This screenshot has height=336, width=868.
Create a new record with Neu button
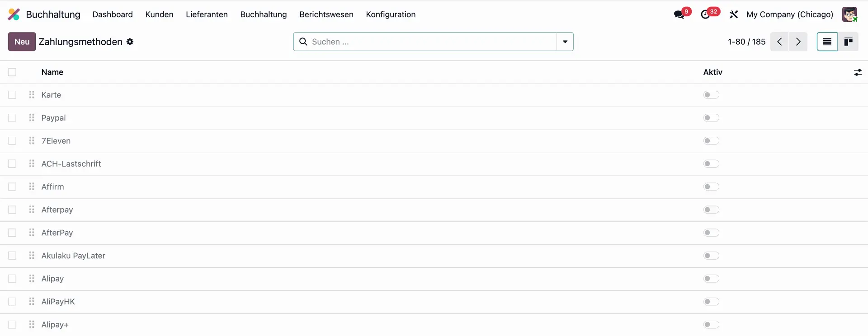[x=22, y=42]
